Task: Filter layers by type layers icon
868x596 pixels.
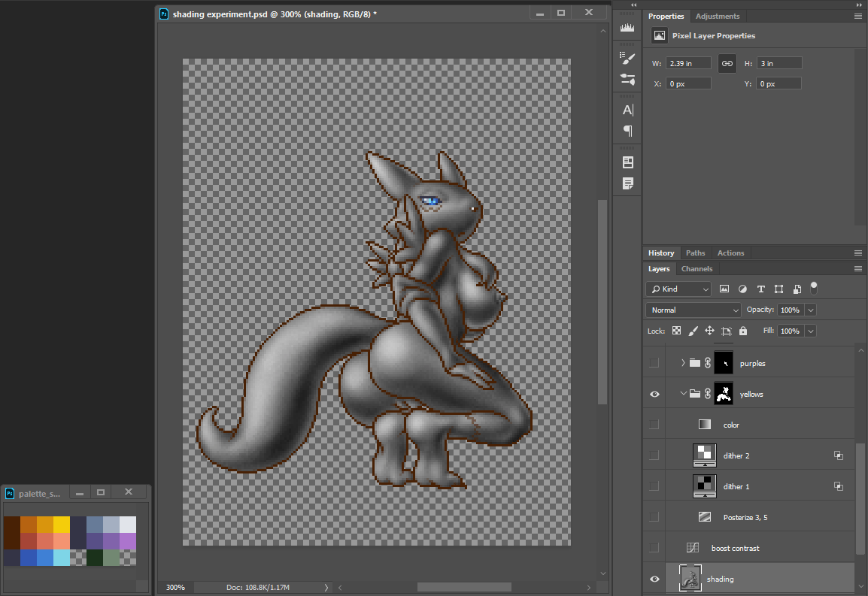Action: [760, 289]
